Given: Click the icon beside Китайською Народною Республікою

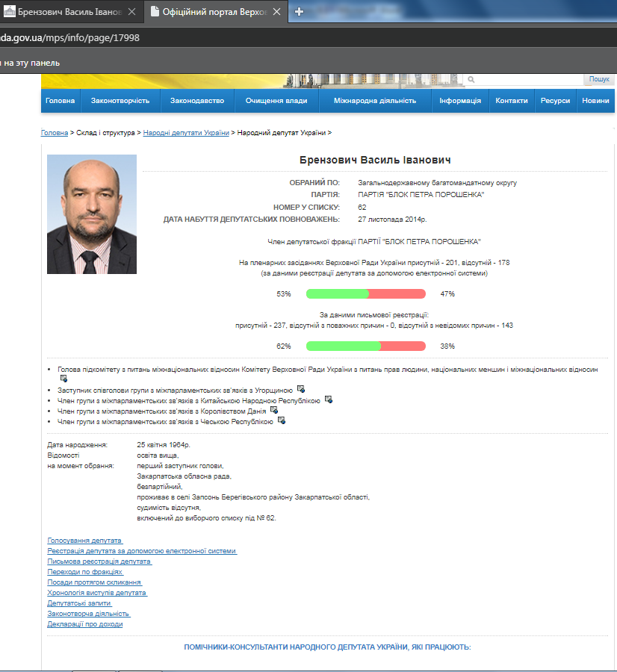Looking at the screenshot, I should (328, 399).
